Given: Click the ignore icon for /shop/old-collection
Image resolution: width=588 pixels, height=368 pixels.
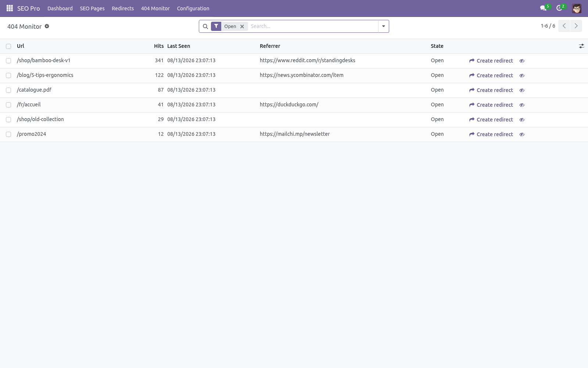Looking at the screenshot, I should [x=522, y=120].
